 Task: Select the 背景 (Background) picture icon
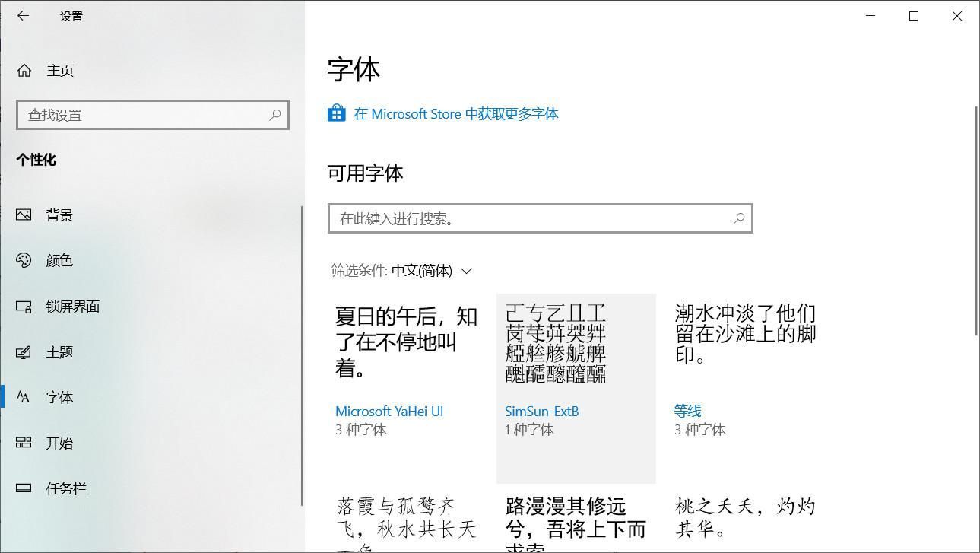tap(25, 215)
